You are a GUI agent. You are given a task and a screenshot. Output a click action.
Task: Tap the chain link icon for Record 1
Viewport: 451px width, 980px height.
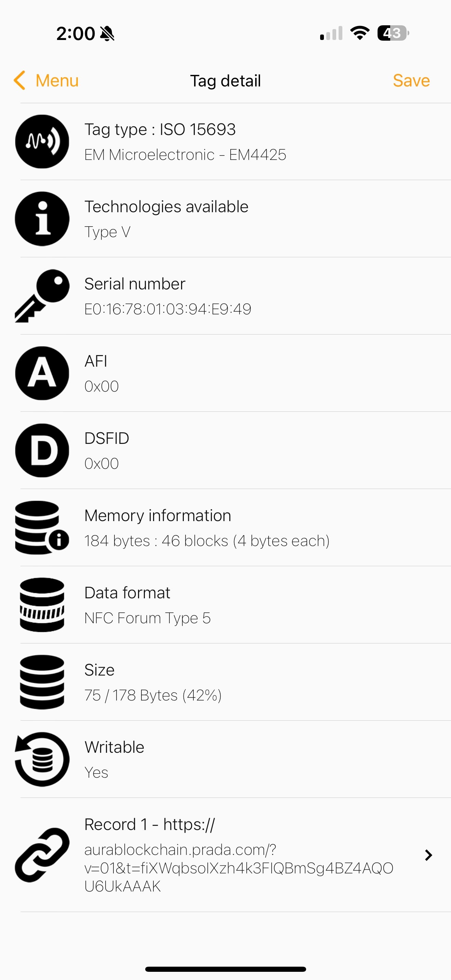42,855
